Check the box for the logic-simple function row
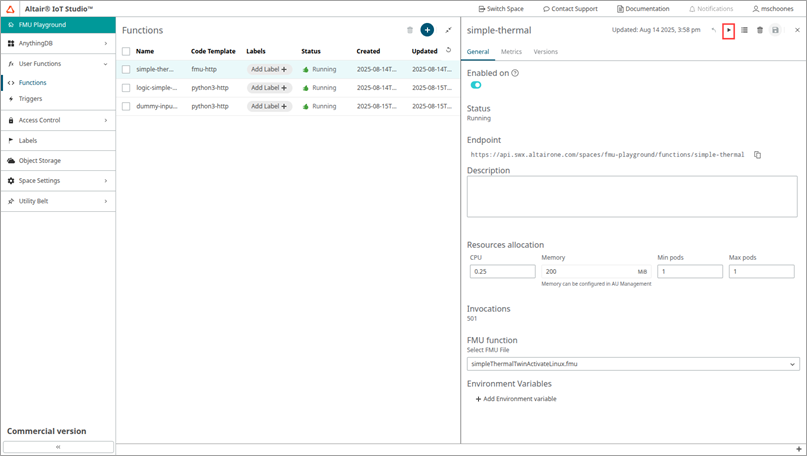 point(126,88)
